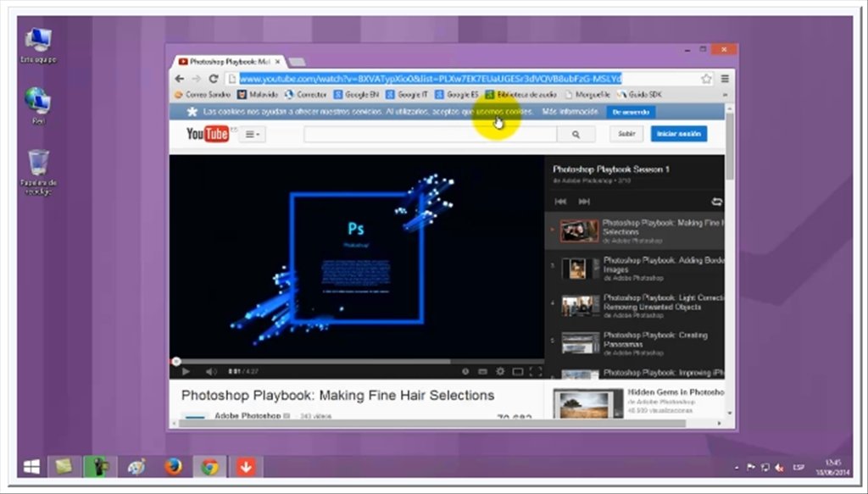The width and height of the screenshot is (868, 494).
Task: Accept cookies with De acuerdo button
Action: (631, 112)
